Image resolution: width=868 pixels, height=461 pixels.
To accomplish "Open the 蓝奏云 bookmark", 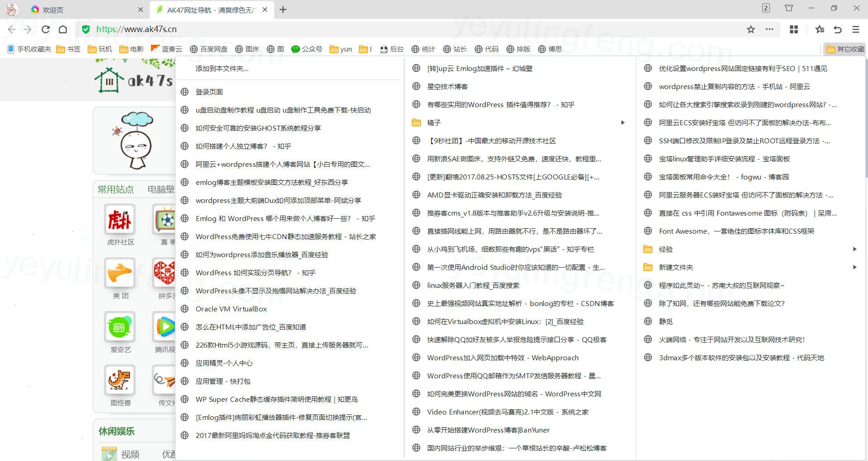I will pyautogui.click(x=166, y=49).
